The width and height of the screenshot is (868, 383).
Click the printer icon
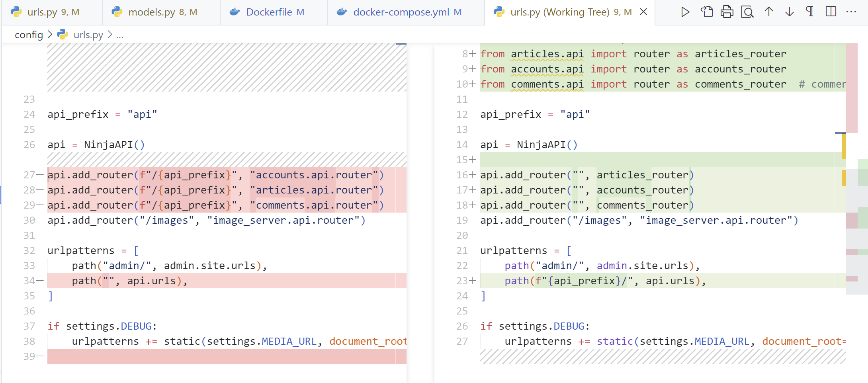[x=727, y=12]
